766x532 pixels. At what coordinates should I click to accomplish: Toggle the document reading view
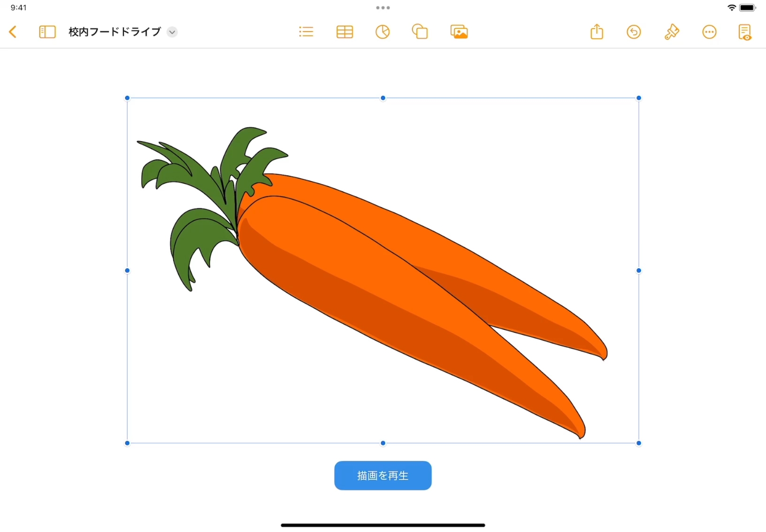click(x=745, y=32)
